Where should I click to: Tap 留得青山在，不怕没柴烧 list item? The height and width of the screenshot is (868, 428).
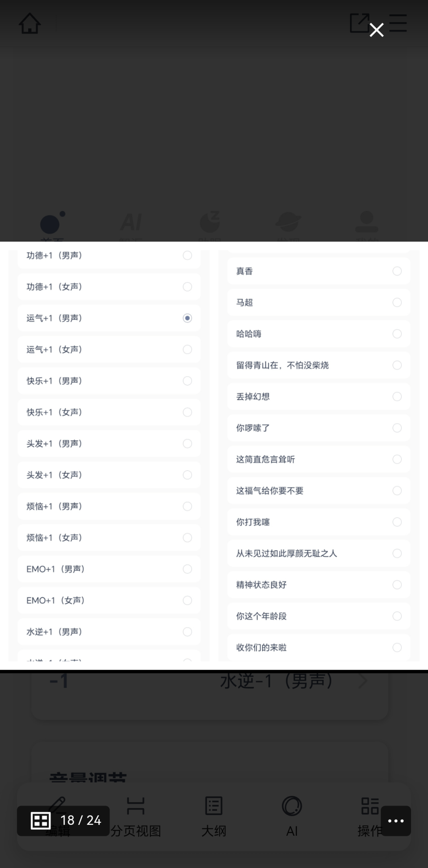click(x=318, y=366)
